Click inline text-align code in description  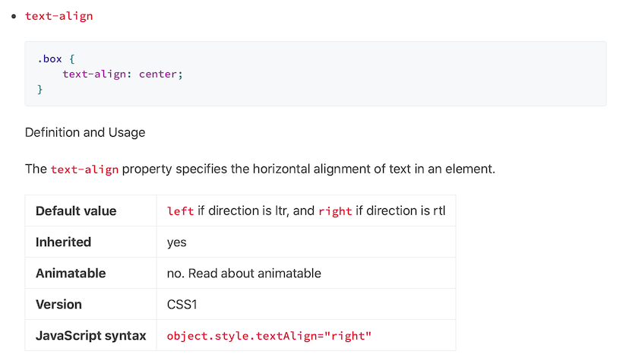coord(84,169)
